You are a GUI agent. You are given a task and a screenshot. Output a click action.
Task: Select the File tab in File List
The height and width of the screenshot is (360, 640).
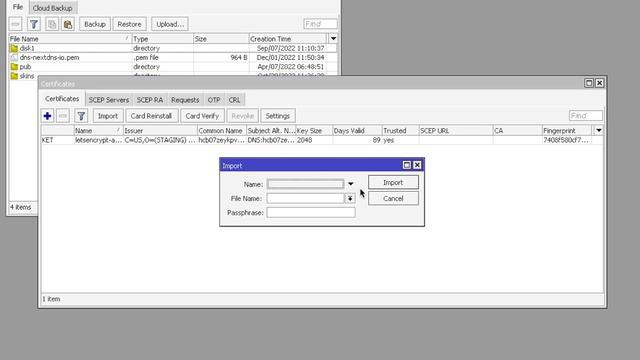(x=18, y=7)
